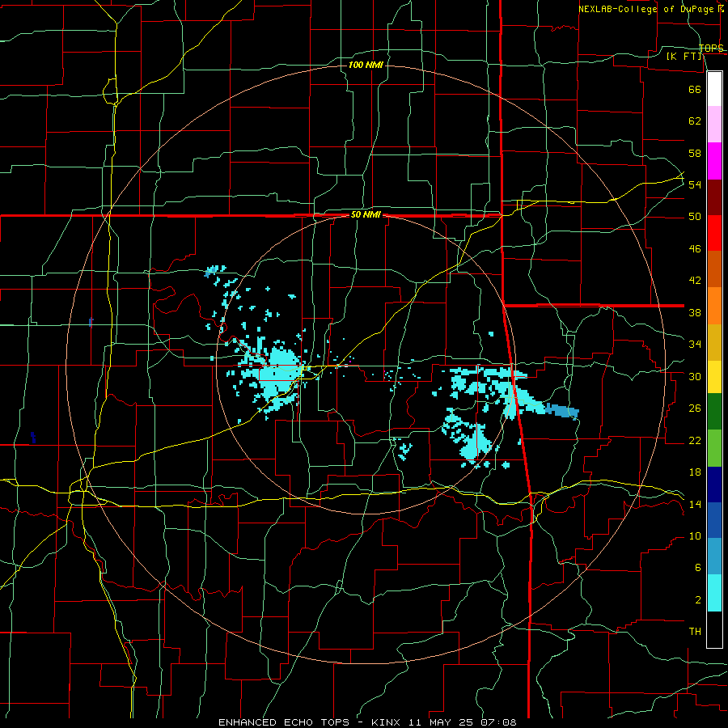Click the black TH threshold swatch
The width and height of the screenshot is (728, 728).
(714, 629)
